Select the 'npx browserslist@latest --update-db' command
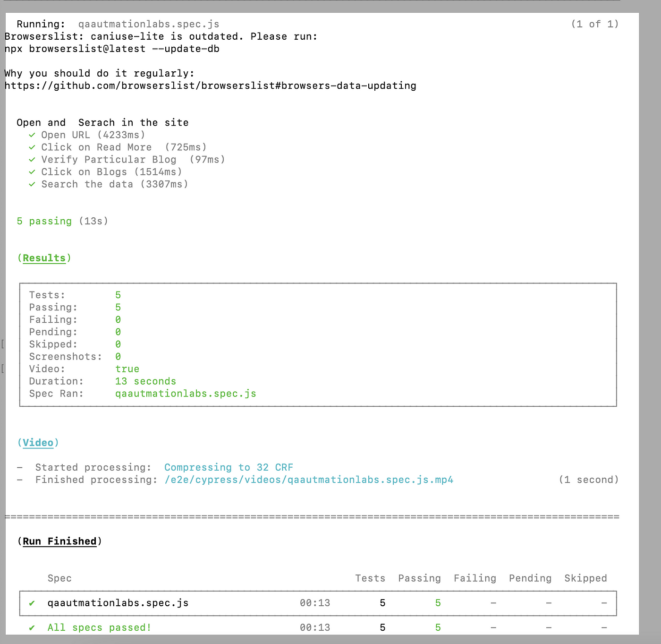Screen dimensions: 661x644 [112, 49]
